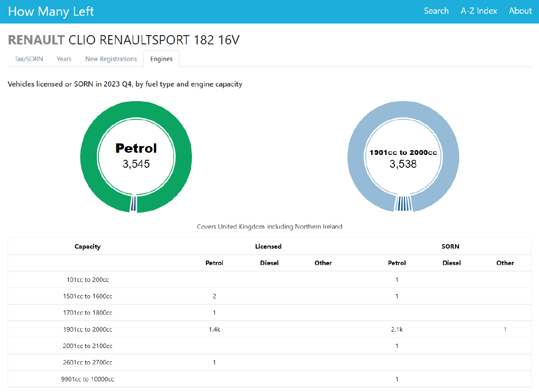Click Licensed Petrol value 2 for 1501cc to 1600cc
This screenshot has width=539, height=392.
[x=214, y=296]
